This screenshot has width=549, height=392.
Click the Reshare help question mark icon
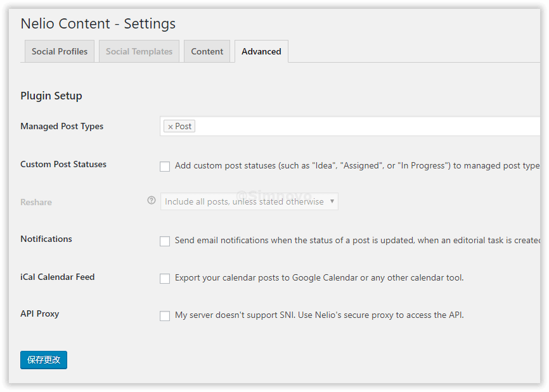click(x=152, y=200)
